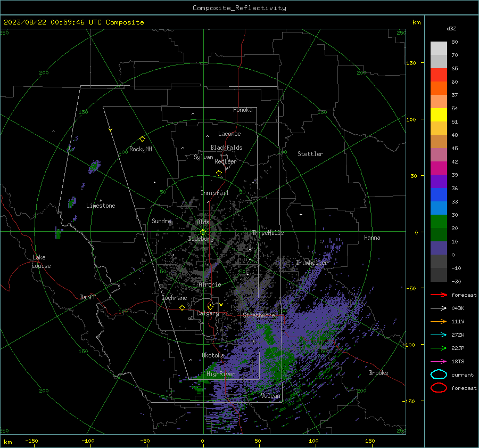The image size is (479, 448).
Task: Click the Didsbury town label
Action: (x=201, y=239)
